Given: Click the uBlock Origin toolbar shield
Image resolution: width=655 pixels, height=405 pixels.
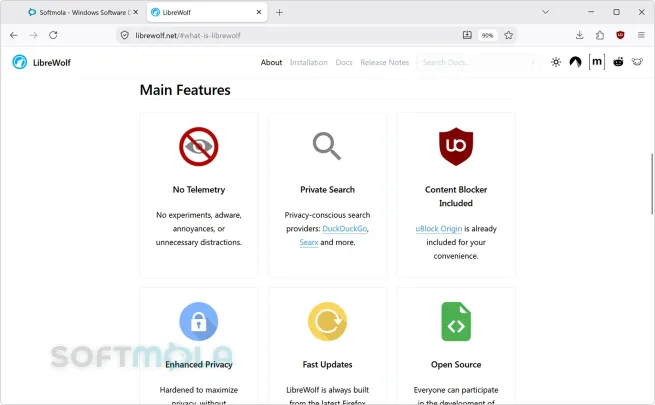Looking at the screenshot, I should click(x=620, y=35).
